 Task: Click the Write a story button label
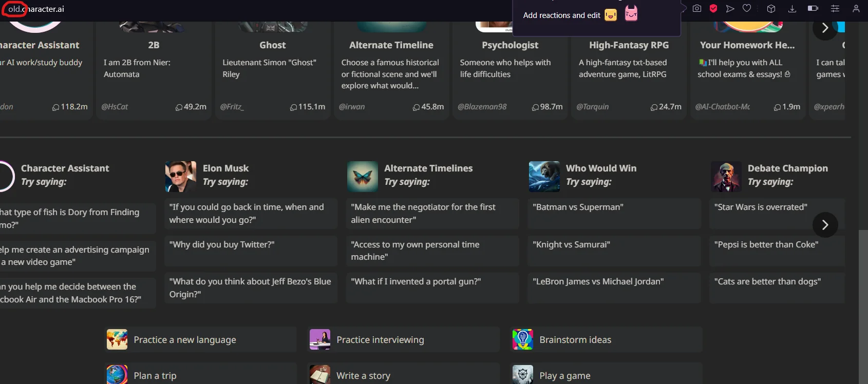point(363,376)
